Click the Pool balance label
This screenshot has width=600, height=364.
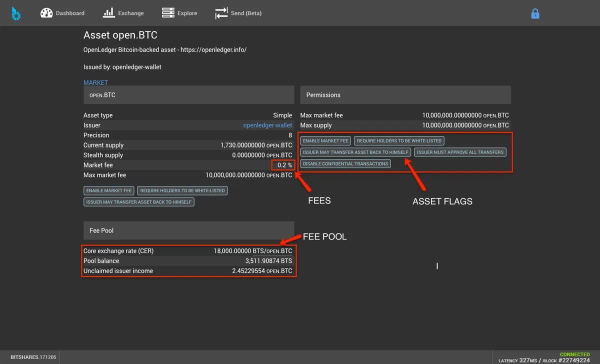101,261
